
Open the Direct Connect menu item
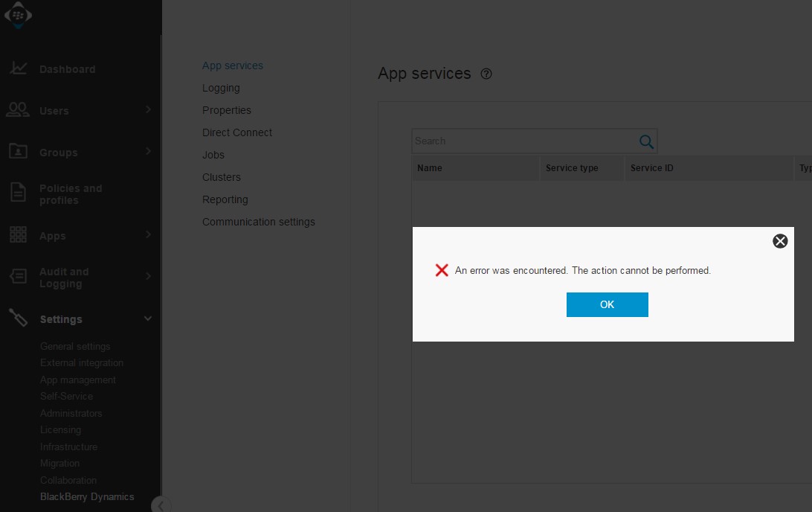(237, 132)
